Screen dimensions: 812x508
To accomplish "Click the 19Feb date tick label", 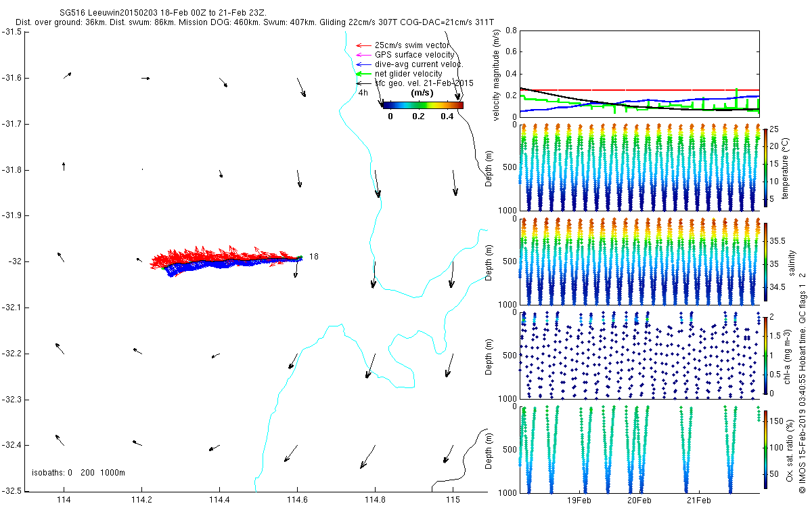I will tap(580, 501).
